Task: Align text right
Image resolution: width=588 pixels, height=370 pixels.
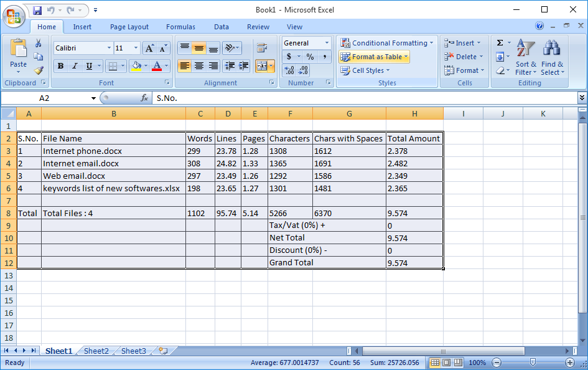Action: tap(213, 66)
